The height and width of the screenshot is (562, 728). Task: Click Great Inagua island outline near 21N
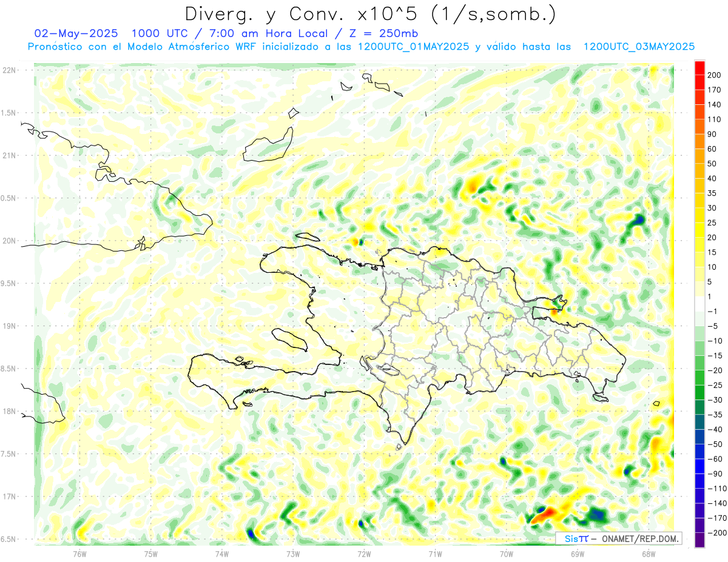point(268,144)
